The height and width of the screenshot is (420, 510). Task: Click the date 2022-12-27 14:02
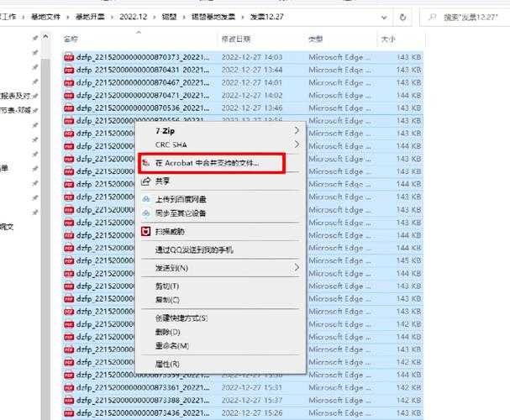pos(252,96)
